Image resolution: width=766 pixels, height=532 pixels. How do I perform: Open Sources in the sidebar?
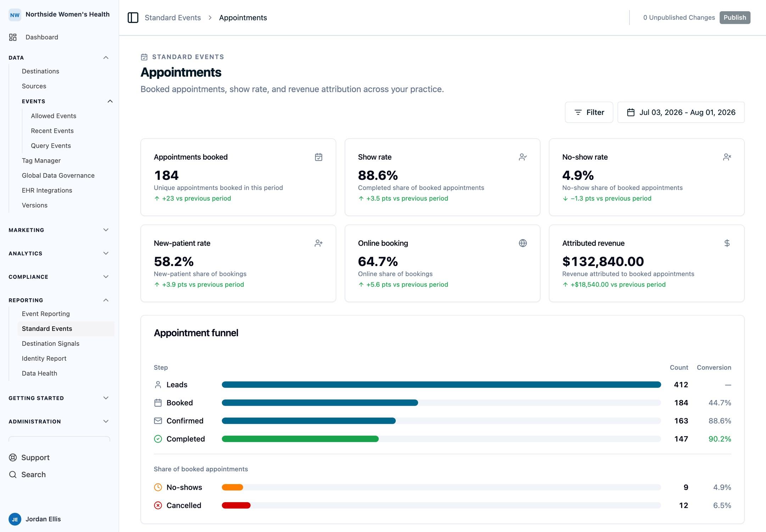pyautogui.click(x=34, y=86)
